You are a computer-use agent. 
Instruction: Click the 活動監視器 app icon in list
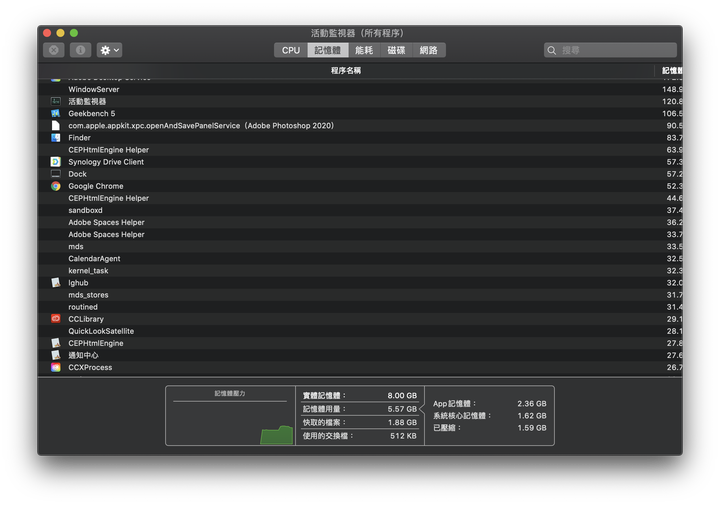(x=56, y=101)
